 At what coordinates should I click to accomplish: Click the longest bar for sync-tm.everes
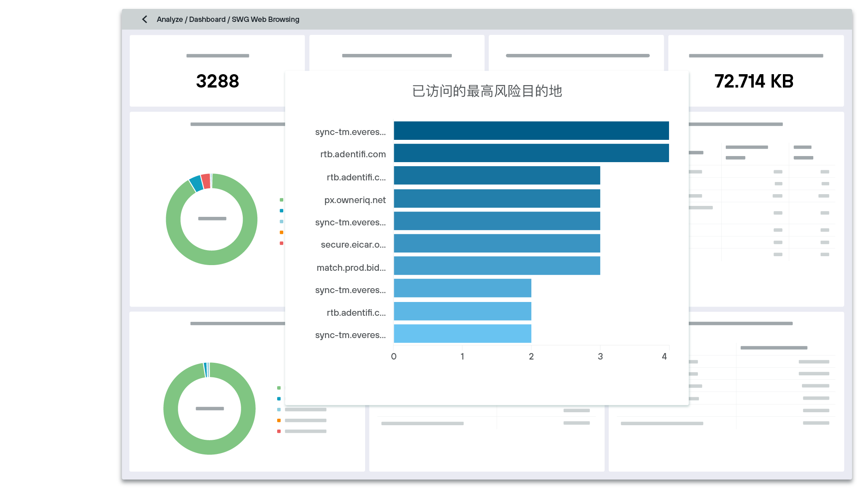coord(531,131)
